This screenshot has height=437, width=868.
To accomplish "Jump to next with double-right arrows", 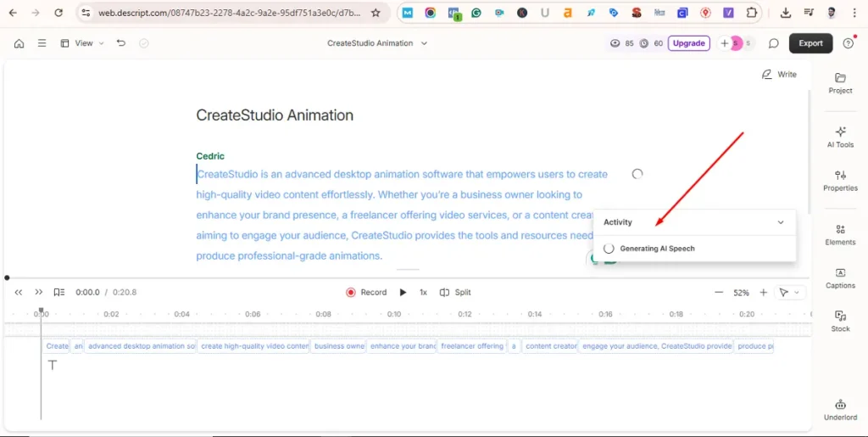I will 39,292.
